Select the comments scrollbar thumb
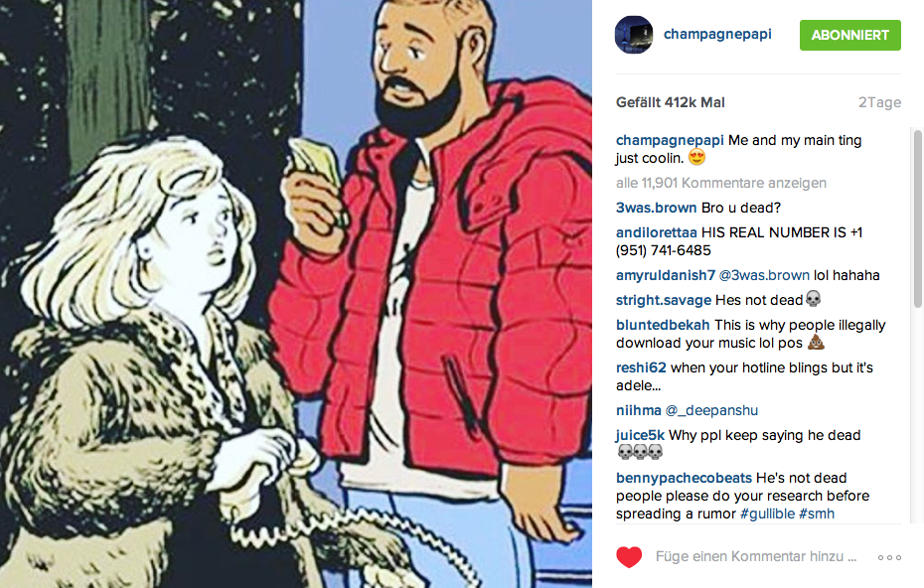This screenshot has height=588, width=924. tap(917, 218)
